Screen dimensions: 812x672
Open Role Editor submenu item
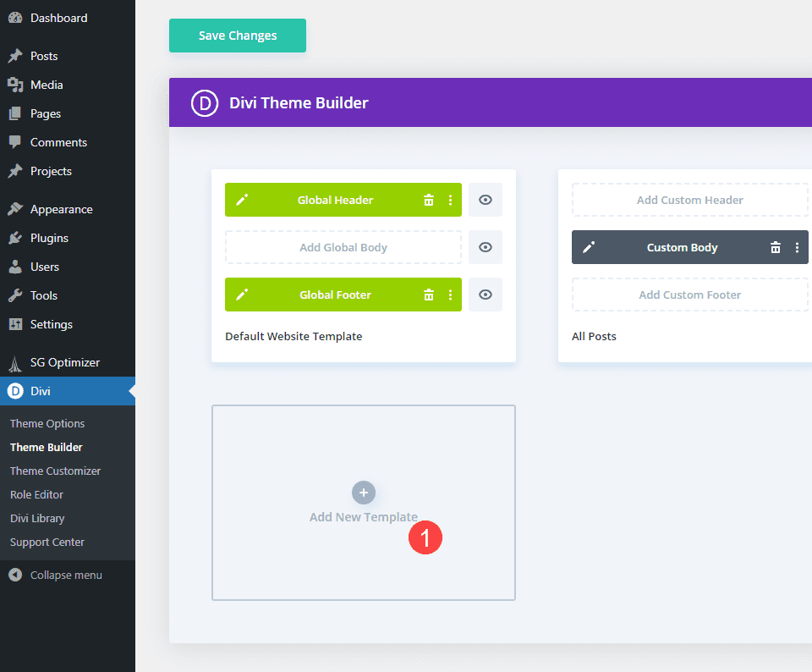tap(36, 495)
